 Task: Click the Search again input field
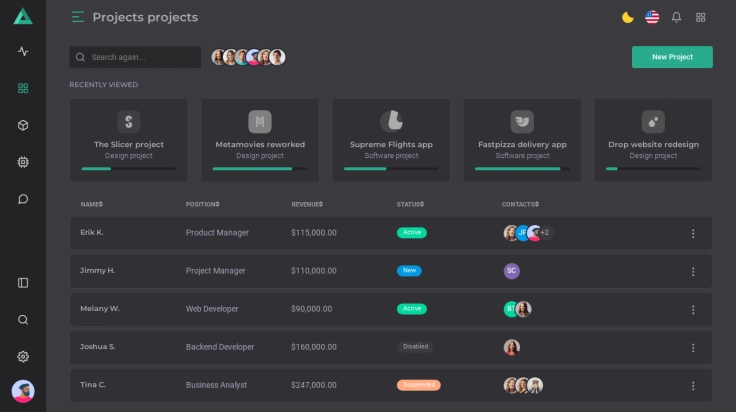point(142,57)
